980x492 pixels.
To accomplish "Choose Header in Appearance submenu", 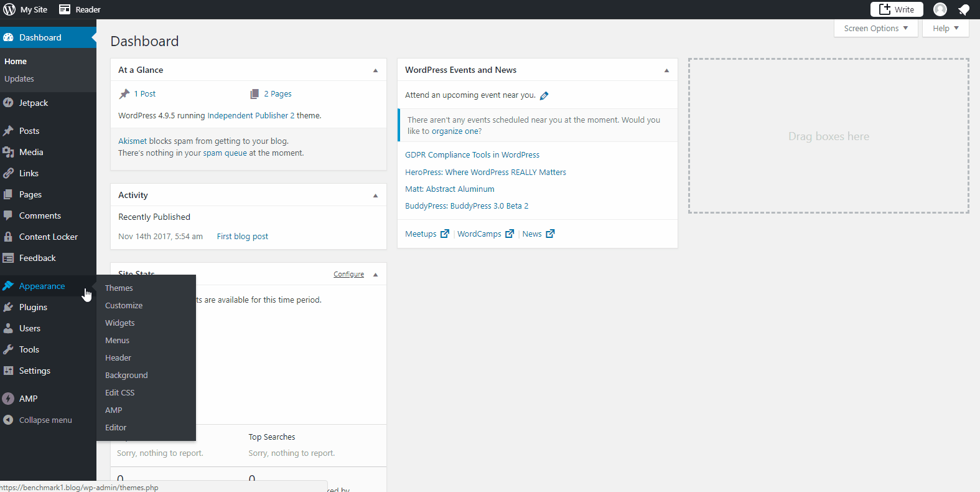I will click(118, 357).
